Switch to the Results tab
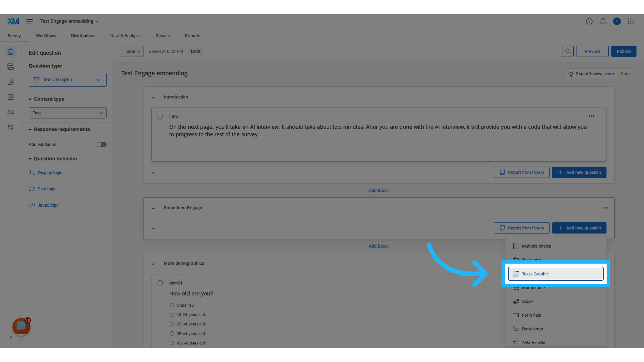Viewport: 644px width, 362px height. 162,36
